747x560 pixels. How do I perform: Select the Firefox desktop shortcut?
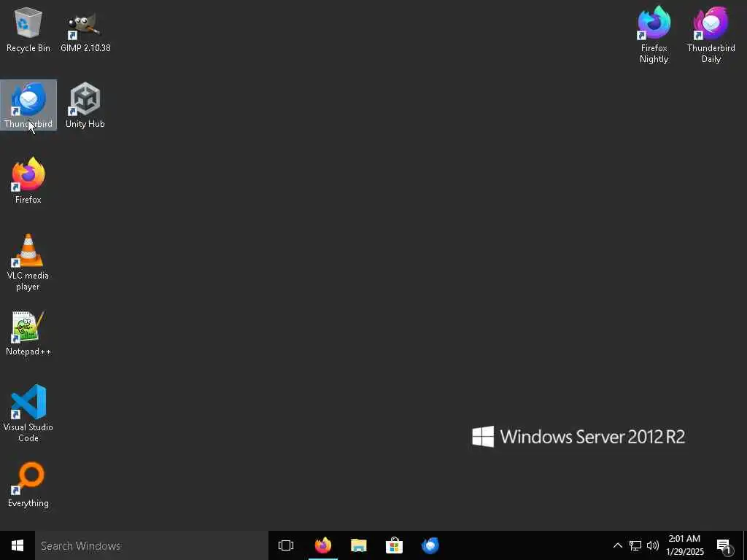pos(28,181)
